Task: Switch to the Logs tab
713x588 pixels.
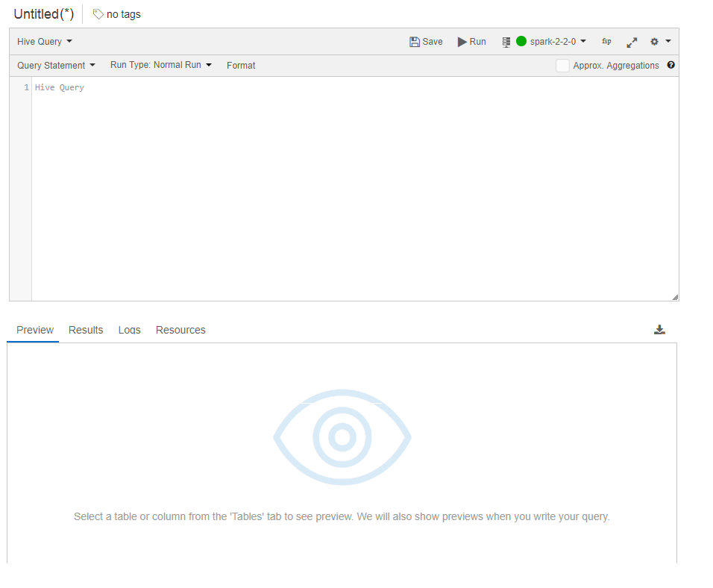Action: 130,330
